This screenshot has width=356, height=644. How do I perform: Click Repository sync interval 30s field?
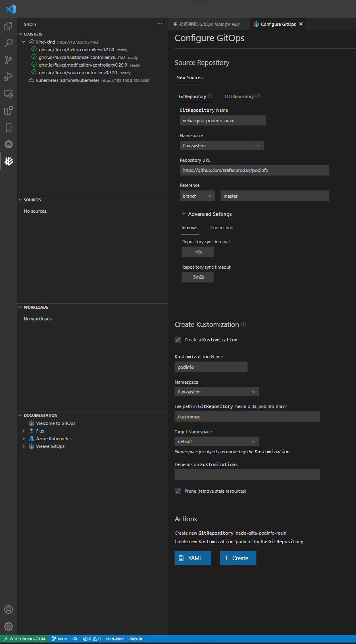(x=198, y=252)
